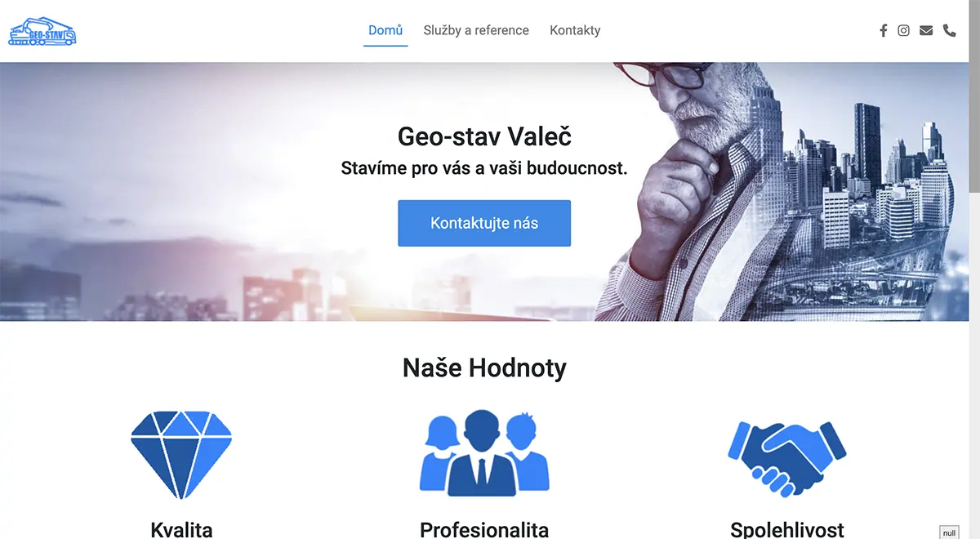Open the Facebook page icon
The height and width of the screenshot is (539, 980).
(883, 30)
